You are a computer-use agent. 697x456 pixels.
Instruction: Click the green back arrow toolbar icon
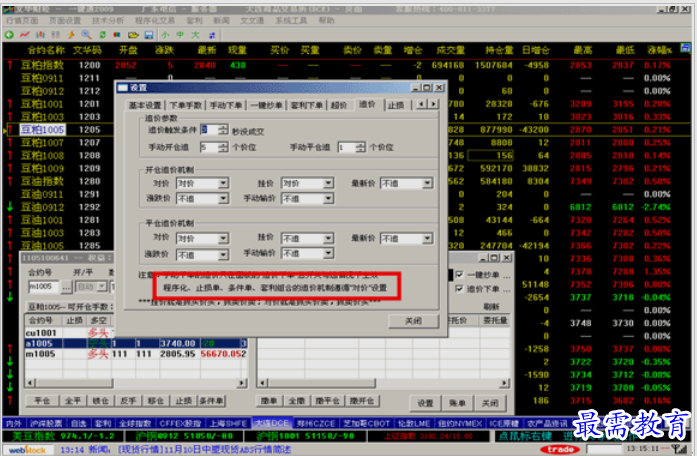[9, 35]
